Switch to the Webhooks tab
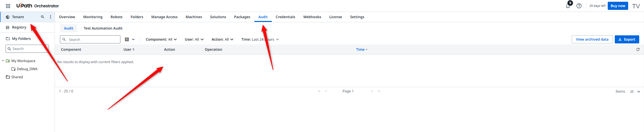This screenshot has height=132, width=644. [x=312, y=17]
